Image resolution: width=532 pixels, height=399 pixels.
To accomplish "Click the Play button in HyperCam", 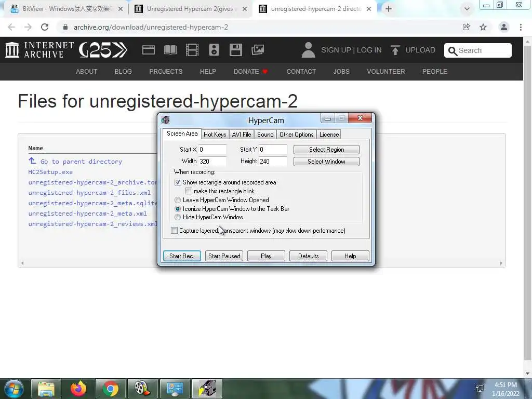I will point(266,256).
